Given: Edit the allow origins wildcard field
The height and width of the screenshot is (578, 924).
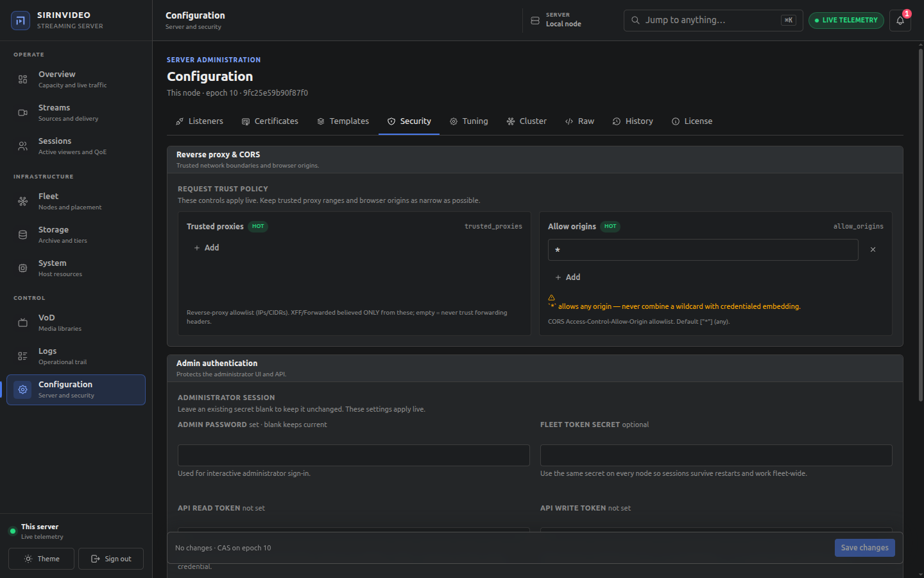Looking at the screenshot, I should point(703,250).
